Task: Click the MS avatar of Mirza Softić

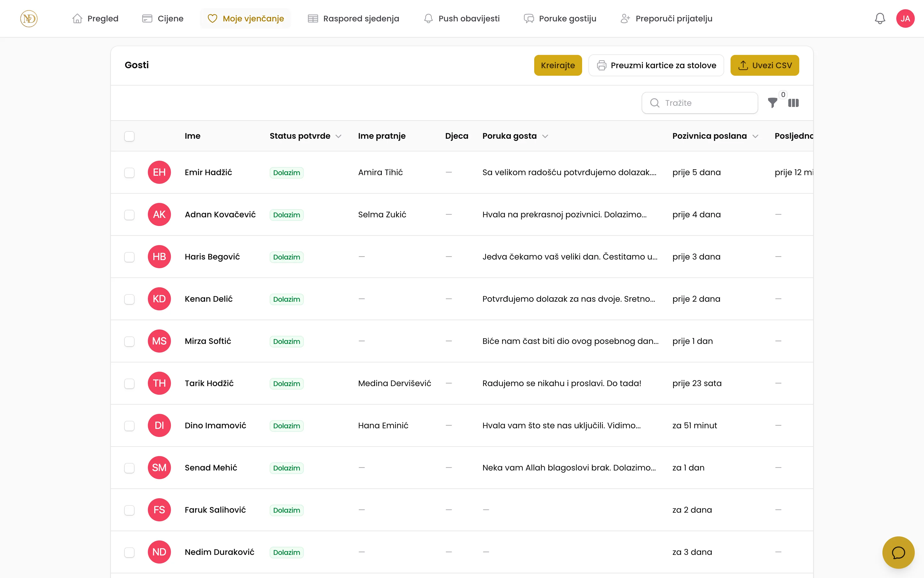Action: coord(159,341)
